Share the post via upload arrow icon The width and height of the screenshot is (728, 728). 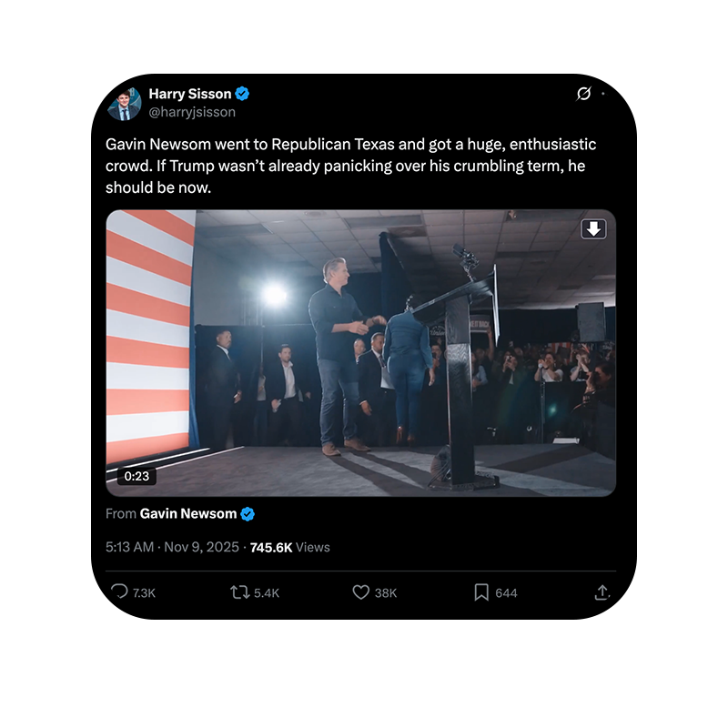(602, 592)
